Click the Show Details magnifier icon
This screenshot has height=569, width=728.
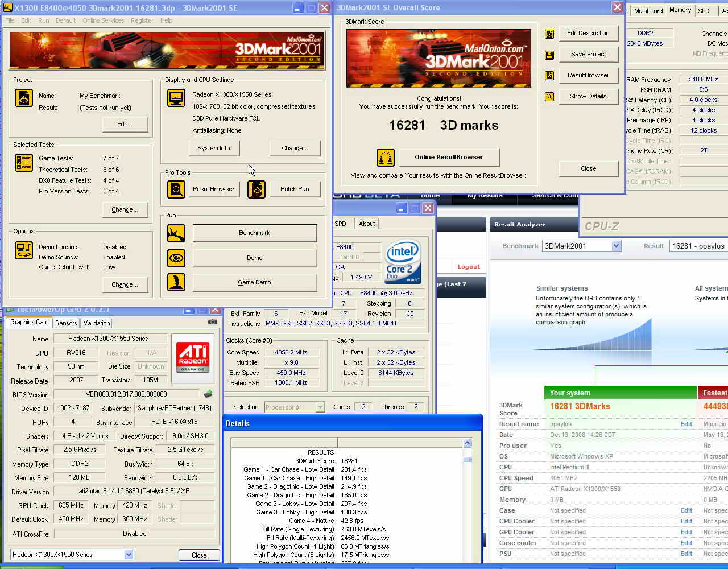coord(549,97)
